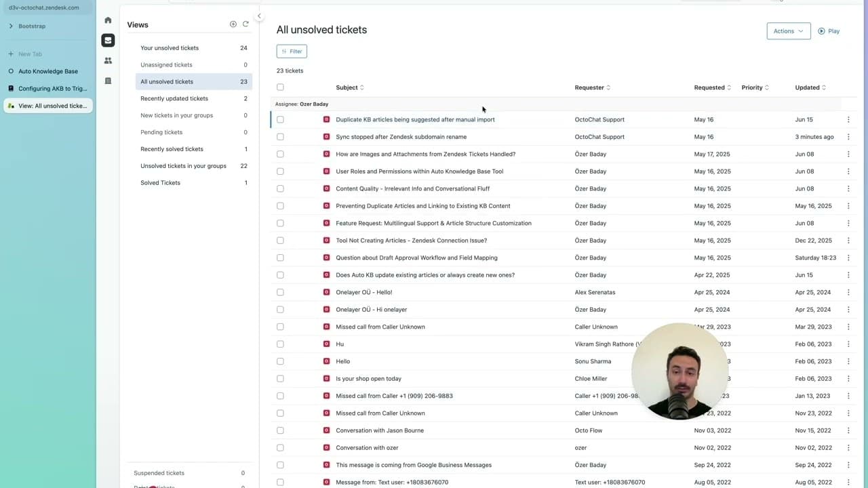This screenshot has height=488, width=868.
Task: Click the Filter button
Action: point(292,52)
